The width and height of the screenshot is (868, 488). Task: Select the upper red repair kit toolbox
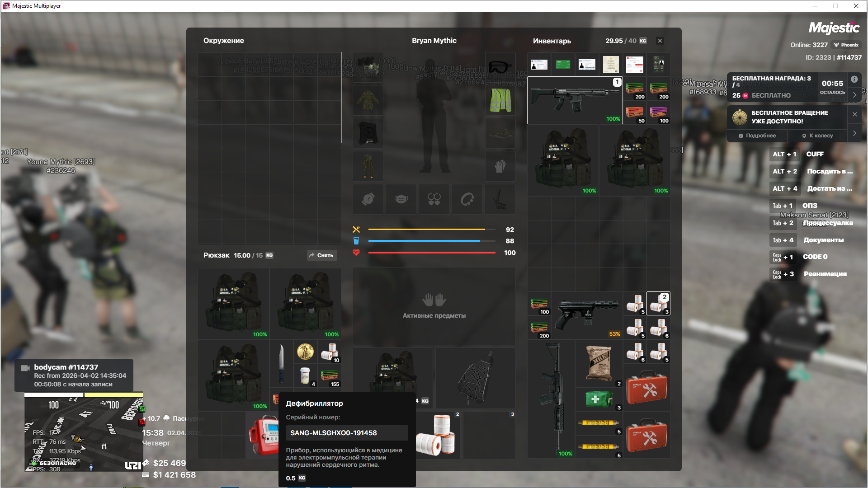pyautogui.click(x=646, y=388)
